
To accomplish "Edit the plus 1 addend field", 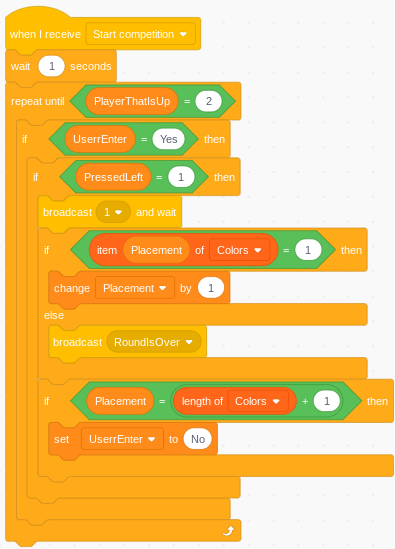I will tap(327, 401).
